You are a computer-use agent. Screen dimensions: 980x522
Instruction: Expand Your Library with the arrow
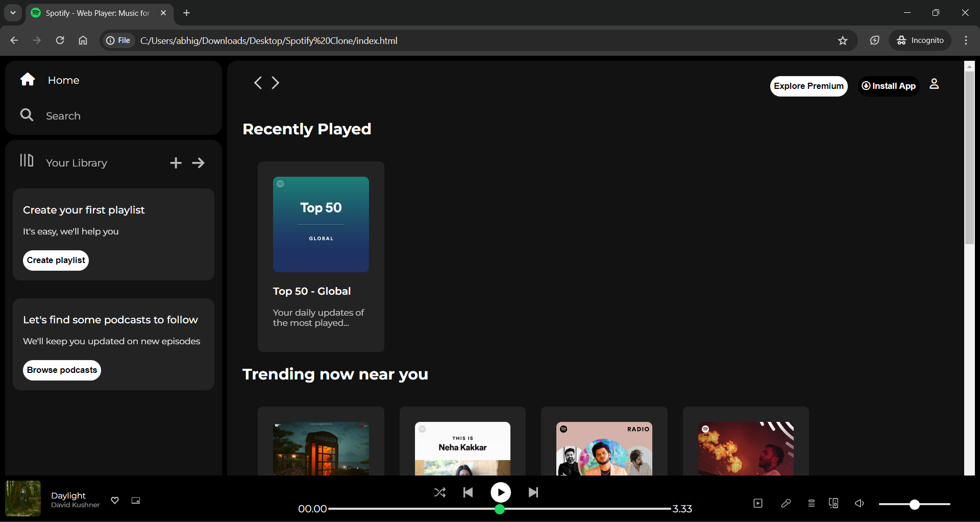(x=199, y=162)
